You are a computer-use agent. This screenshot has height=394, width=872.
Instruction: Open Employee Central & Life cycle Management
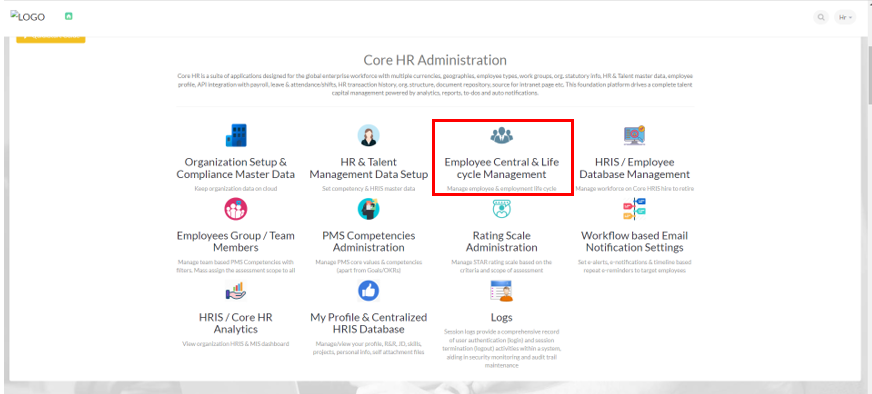coord(502,168)
